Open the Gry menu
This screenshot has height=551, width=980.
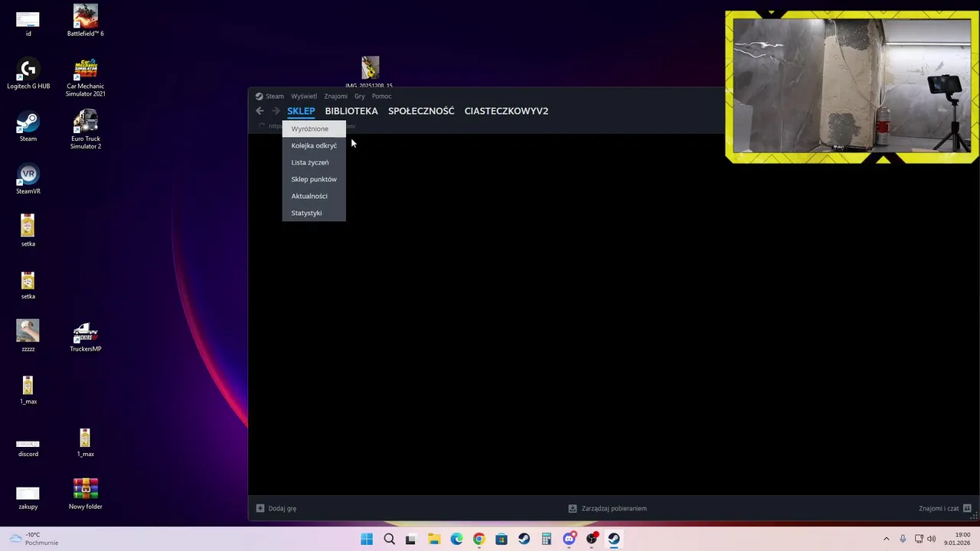pos(360,96)
